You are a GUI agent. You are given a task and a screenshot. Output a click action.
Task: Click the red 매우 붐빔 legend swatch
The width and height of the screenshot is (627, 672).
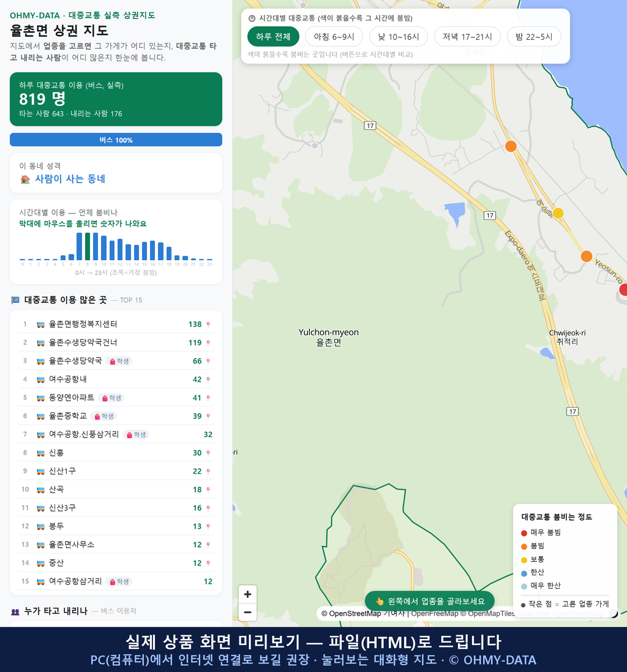(524, 532)
